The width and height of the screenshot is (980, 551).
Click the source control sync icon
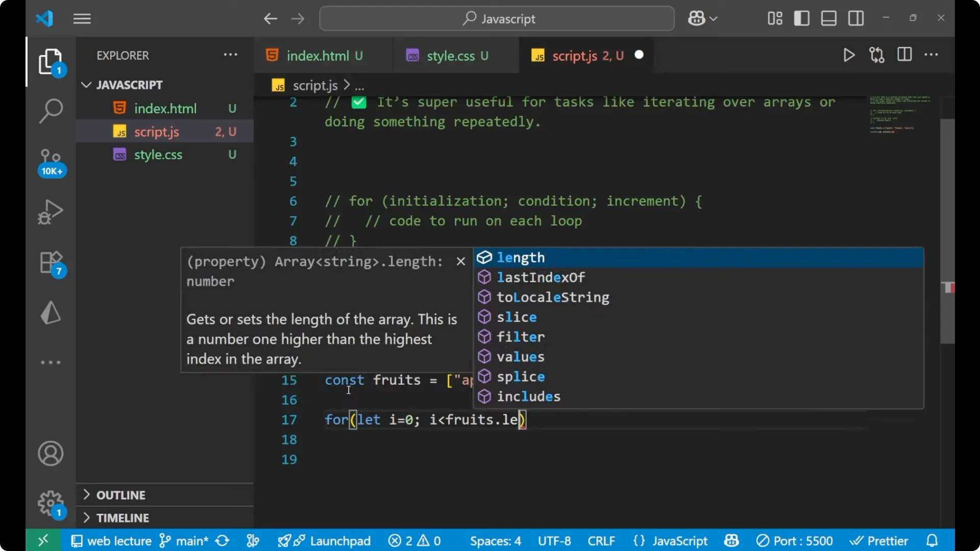[222, 541]
